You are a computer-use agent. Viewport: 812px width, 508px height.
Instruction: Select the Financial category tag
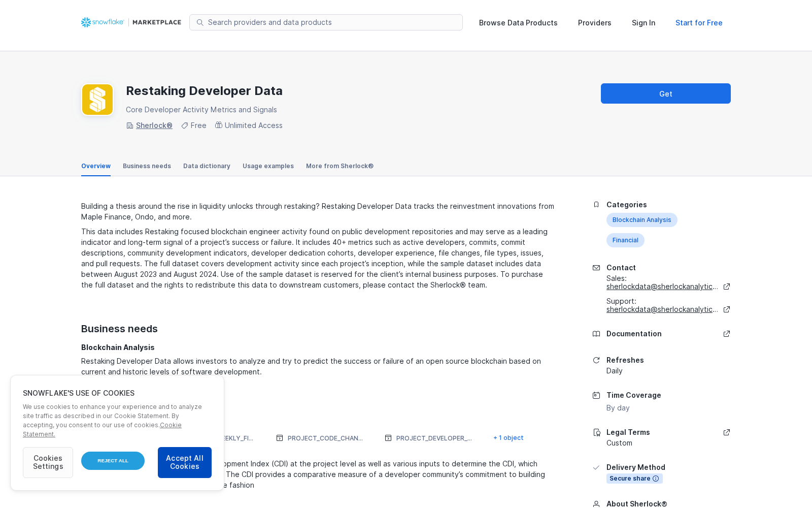click(x=625, y=240)
